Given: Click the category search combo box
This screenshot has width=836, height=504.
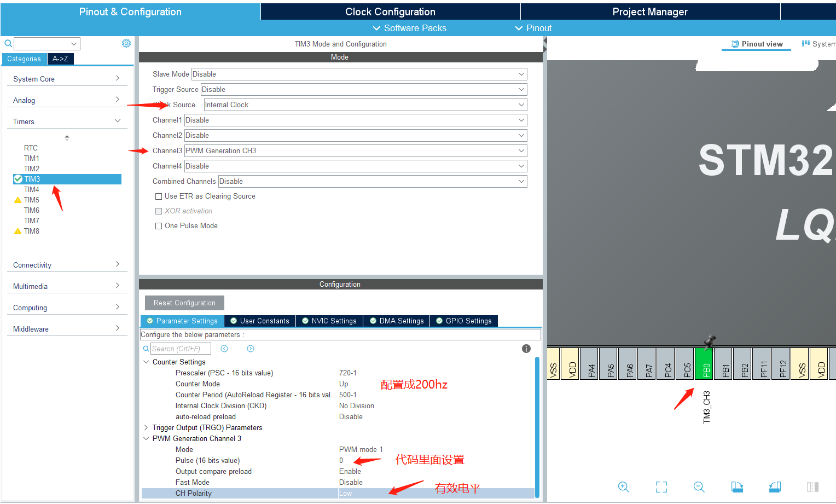Looking at the screenshot, I should click(x=47, y=43).
